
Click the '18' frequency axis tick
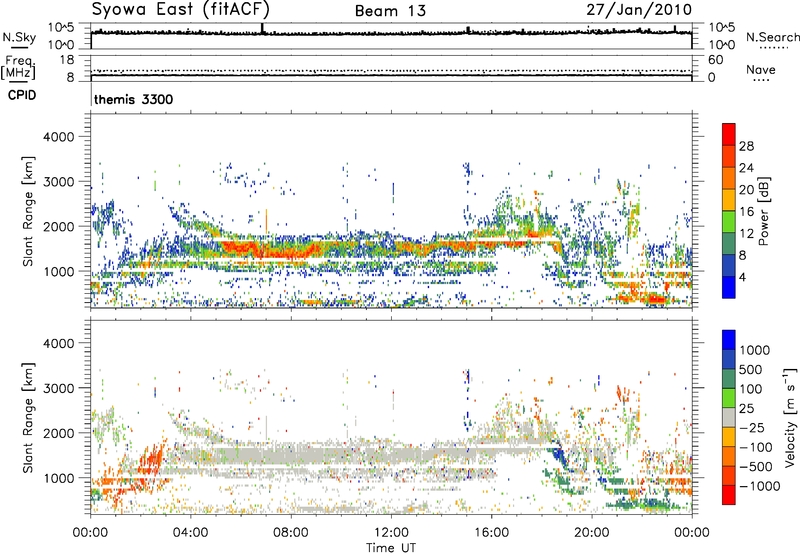(x=67, y=60)
